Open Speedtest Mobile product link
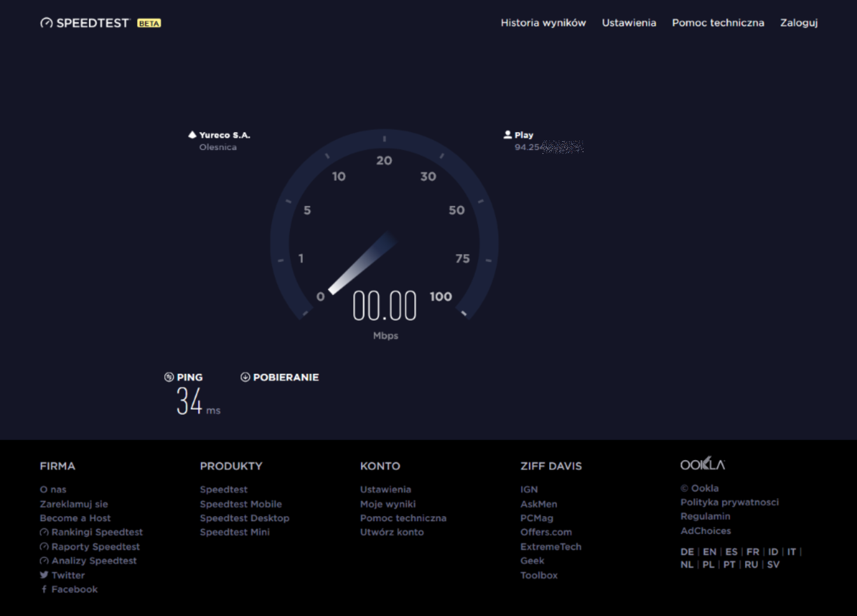The height and width of the screenshot is (616, 857). click(x=240, y=504)
